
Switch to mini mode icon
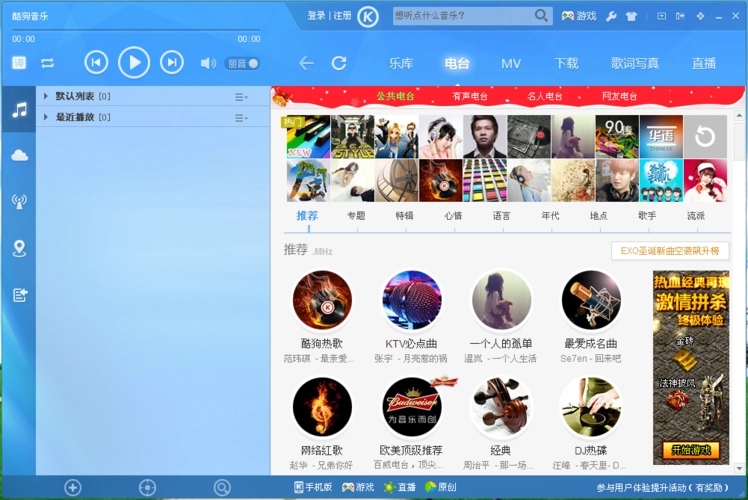pos(680,16)
